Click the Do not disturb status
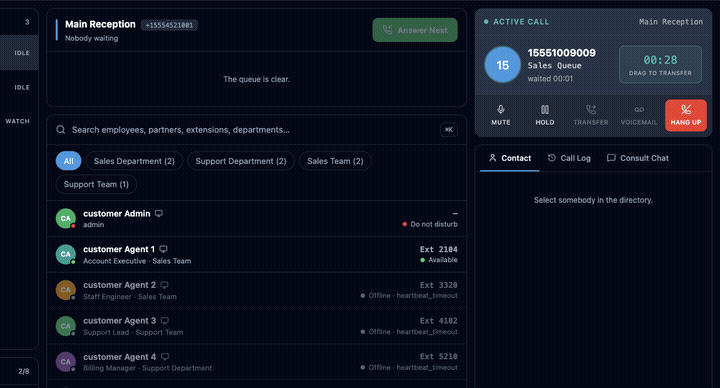 click(x=430, y=224)
